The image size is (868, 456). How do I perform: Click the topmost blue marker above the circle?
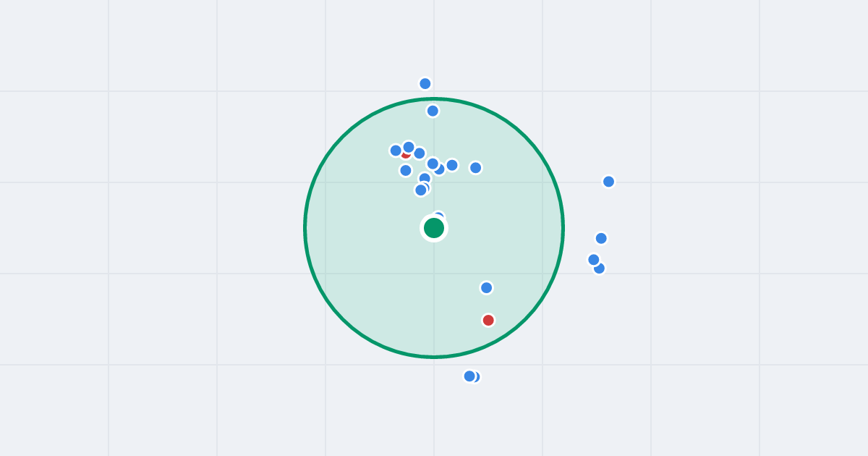425,83
